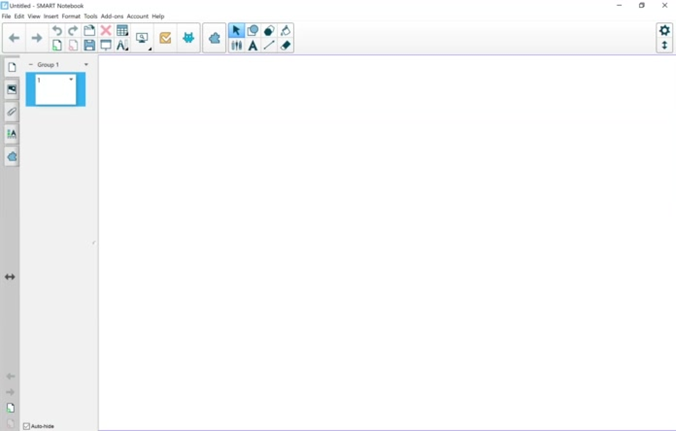Toggle the Auto-hide checkbox
The height and width of the screenshot is (431, 676).
pos(26,426)
